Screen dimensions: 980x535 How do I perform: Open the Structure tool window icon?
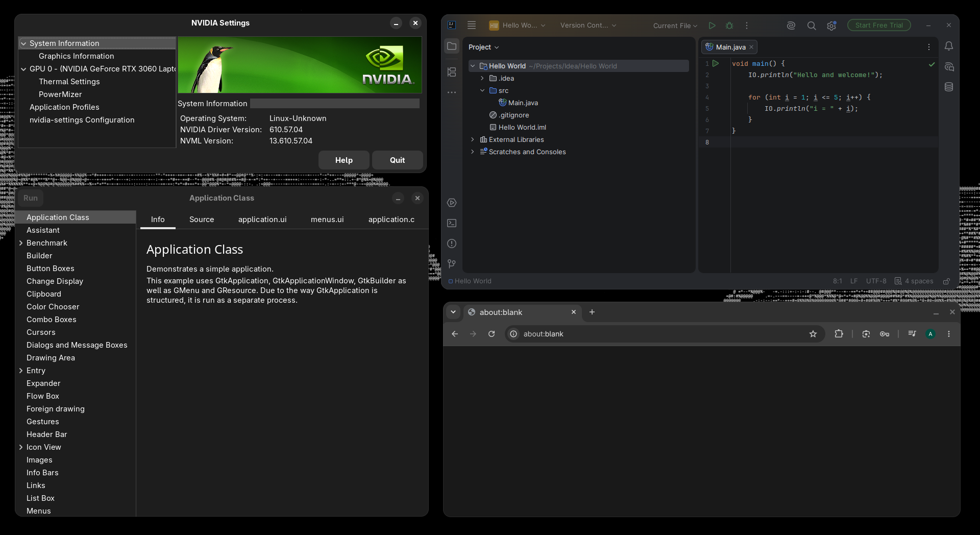coord(452,72)
